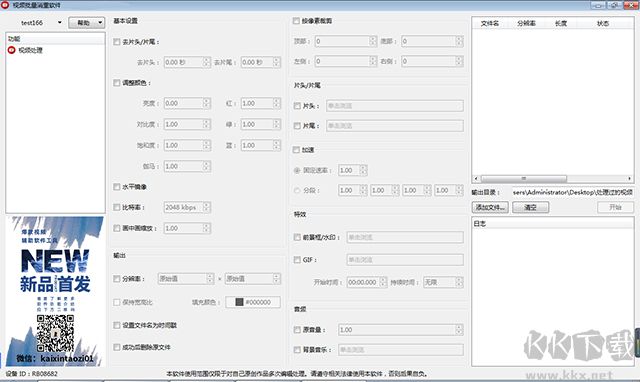This screenshot has width=640, height=382.
Task: Click the 底部 crop value field
Action: click(x=432, y=41)
